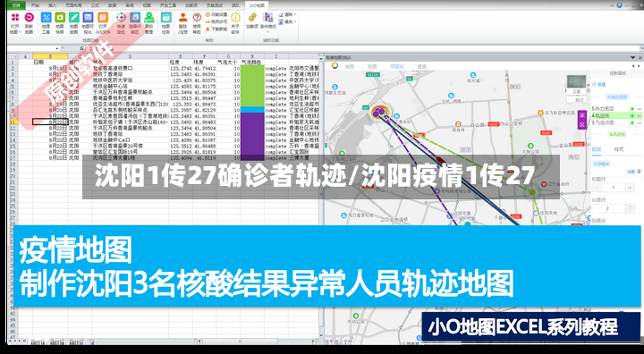Click the small icon beside 加载 link
The width and height of the screenshot is (644, 354).
[x=639, y=172]
